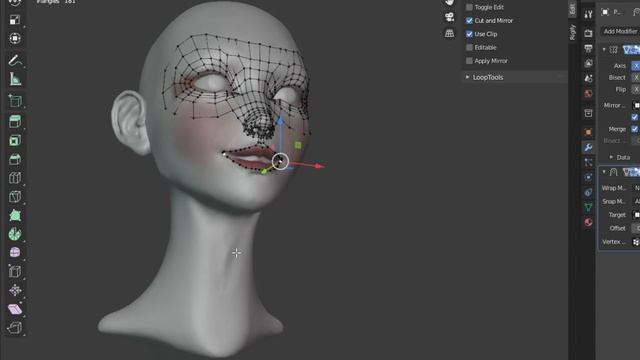Image resolution: width=640 pixels, height=360 pixels.
Task: Open the Scene properties tab
Action: (588, 78)
